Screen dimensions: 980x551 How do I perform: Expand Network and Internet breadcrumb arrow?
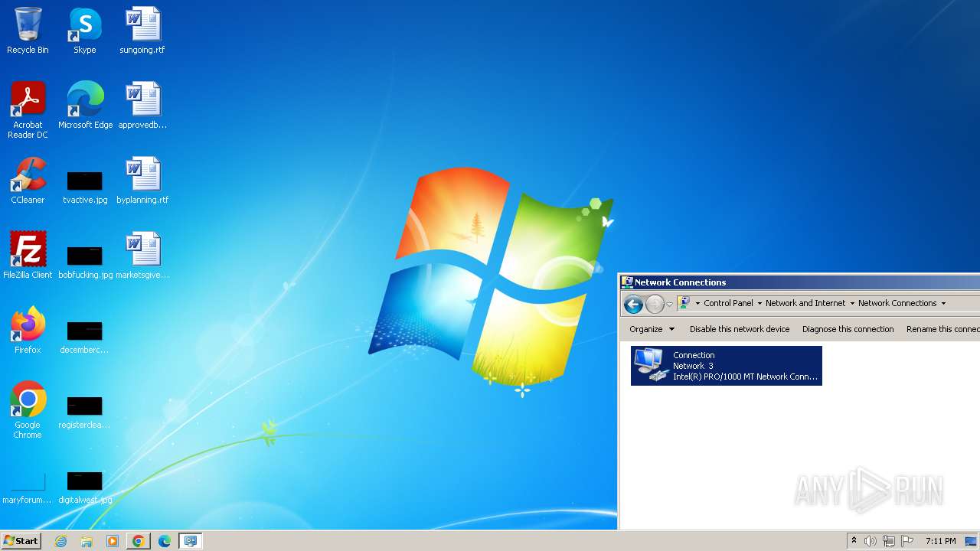click(852, 303)
